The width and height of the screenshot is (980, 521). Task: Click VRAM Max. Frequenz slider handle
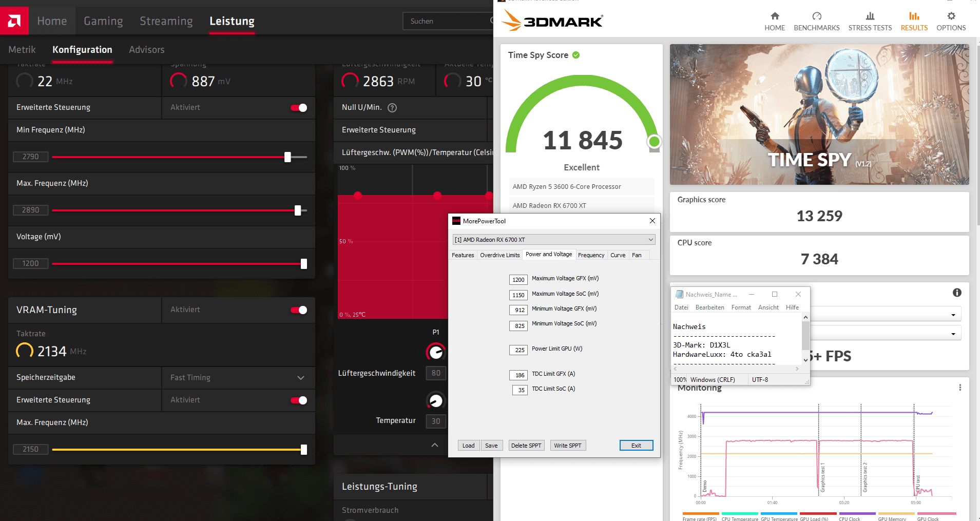tap(304, 450)
